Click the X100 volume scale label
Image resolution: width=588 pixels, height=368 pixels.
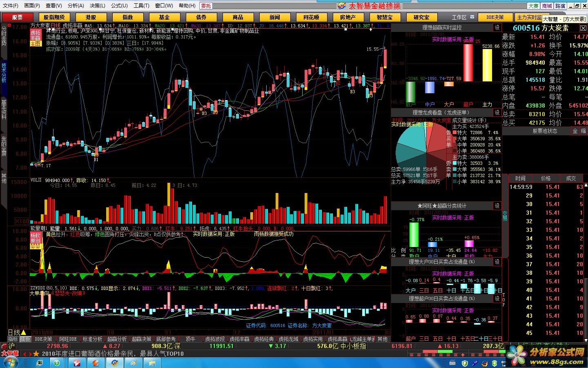22,221
